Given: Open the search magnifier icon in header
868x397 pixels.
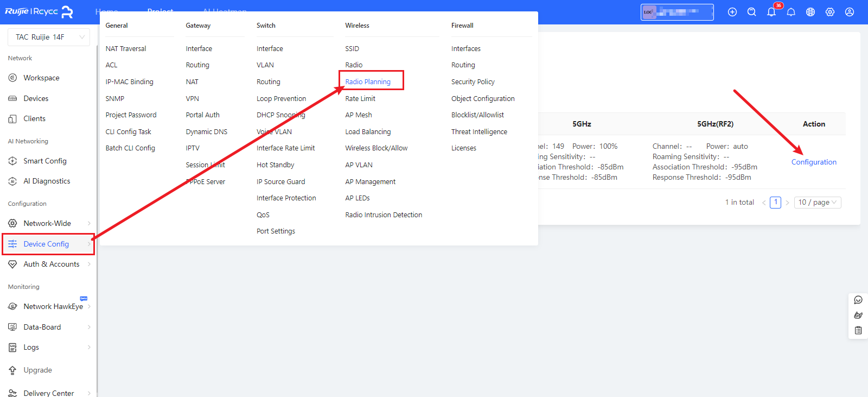Looking at the screenshot, I should [x=752, y=12].
